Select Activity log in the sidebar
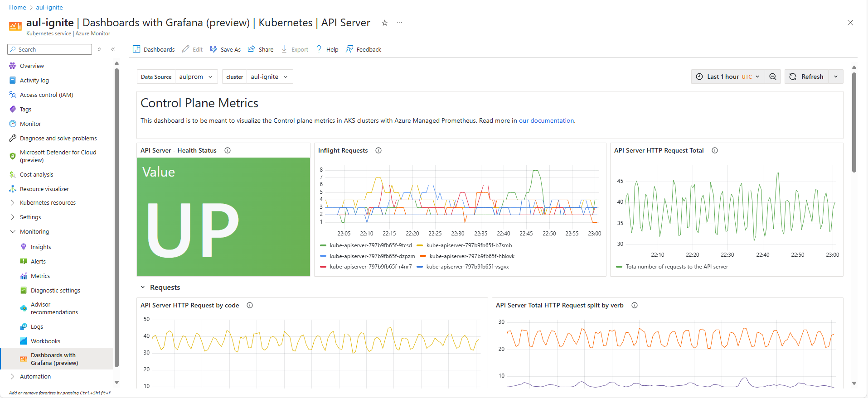868x398 pixels. pos(34,80)
